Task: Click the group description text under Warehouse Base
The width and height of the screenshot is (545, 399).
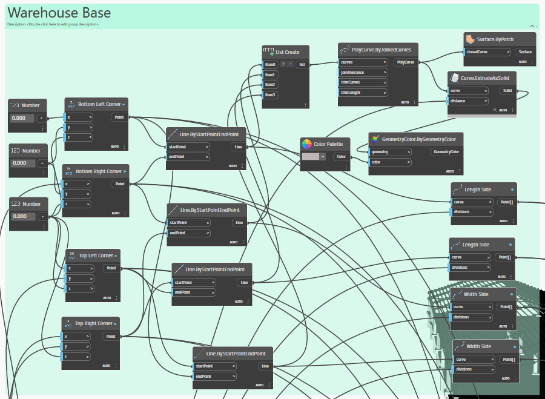Action: (x=53, y=24)
